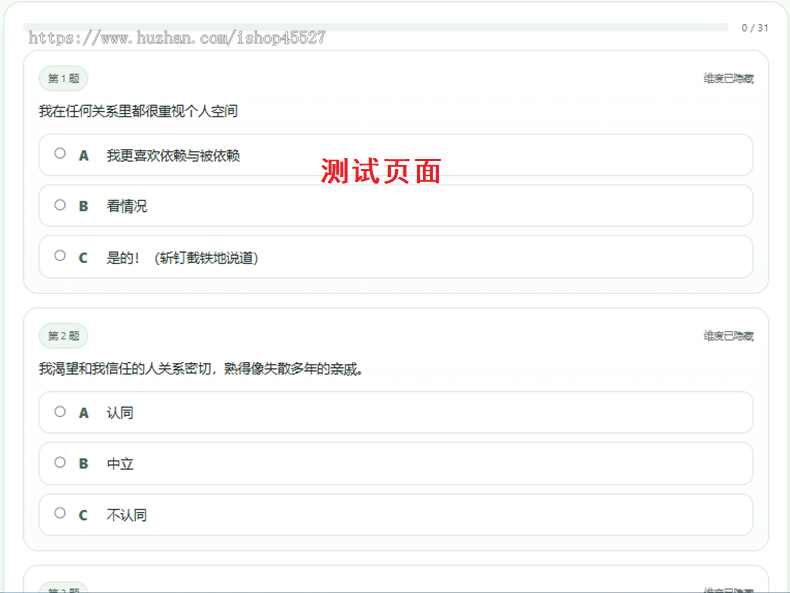
Task: Click option text 中立
Action: pos(120,464)
